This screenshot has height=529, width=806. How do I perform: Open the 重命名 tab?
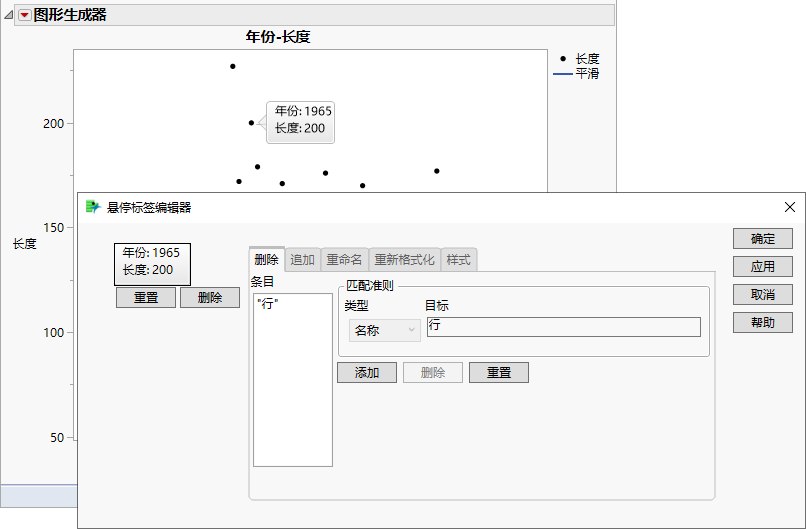[x=344, y=260]
